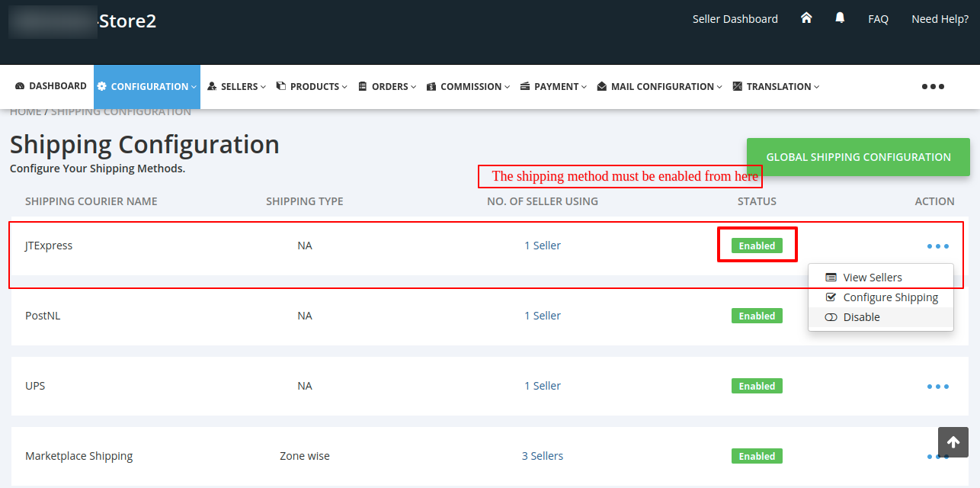Expand the Configuration menu
Screen dimensions: 980x488
pyautogui.click(x=147, y=87)
